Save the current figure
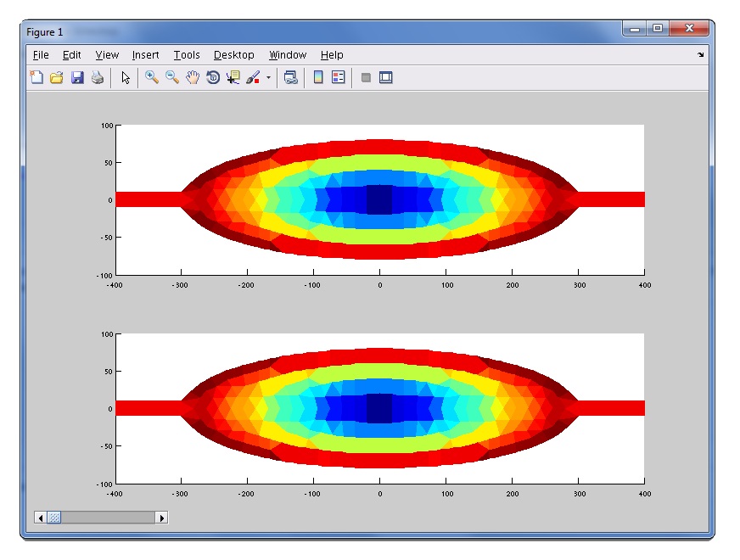The height and width of the screenshot is (560, 740). (x=76, y=77)
